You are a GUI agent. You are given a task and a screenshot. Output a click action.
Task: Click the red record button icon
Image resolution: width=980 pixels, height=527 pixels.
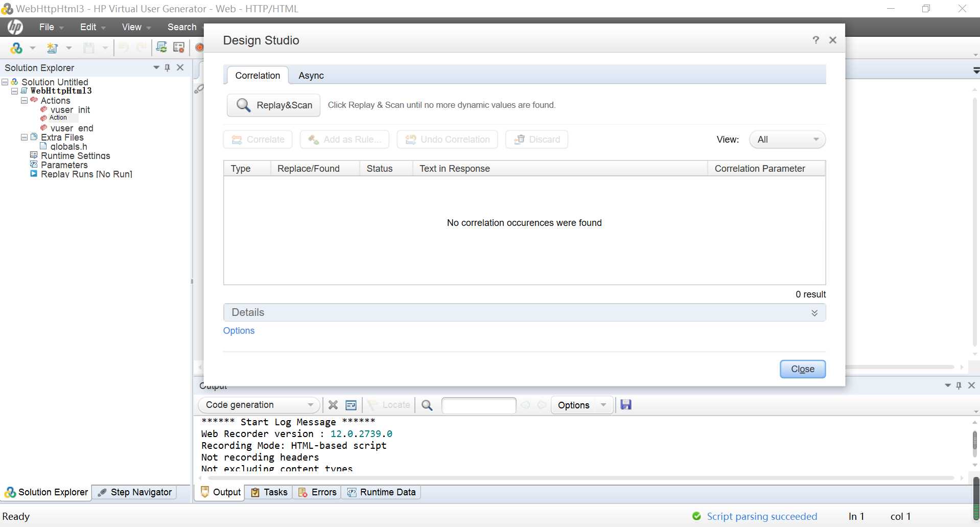[199, 48]
